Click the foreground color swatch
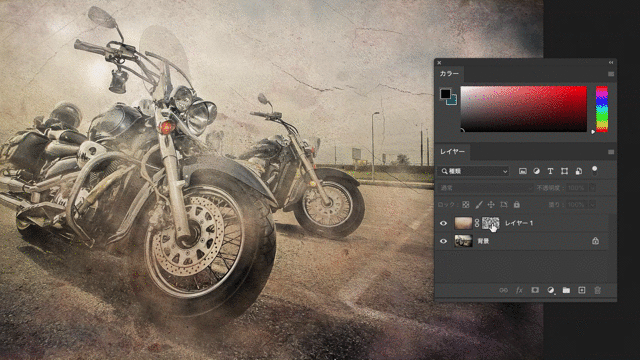This screenshot has height=360, width=640. point(445,93)
